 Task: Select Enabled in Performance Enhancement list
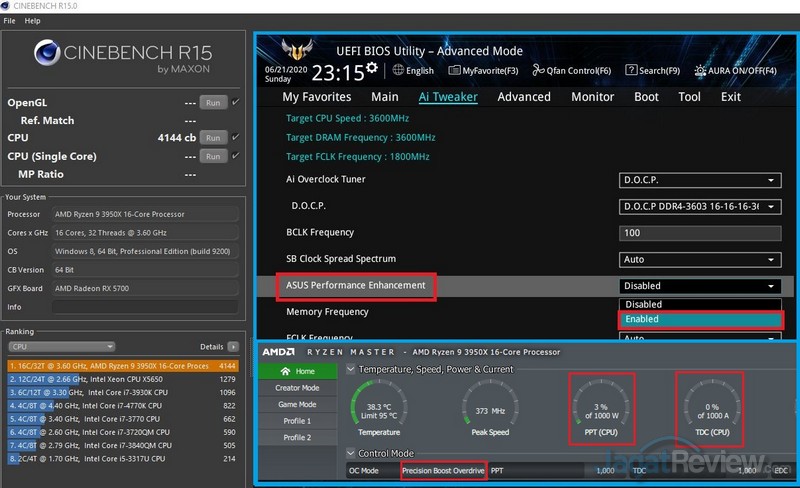(699, 320)
